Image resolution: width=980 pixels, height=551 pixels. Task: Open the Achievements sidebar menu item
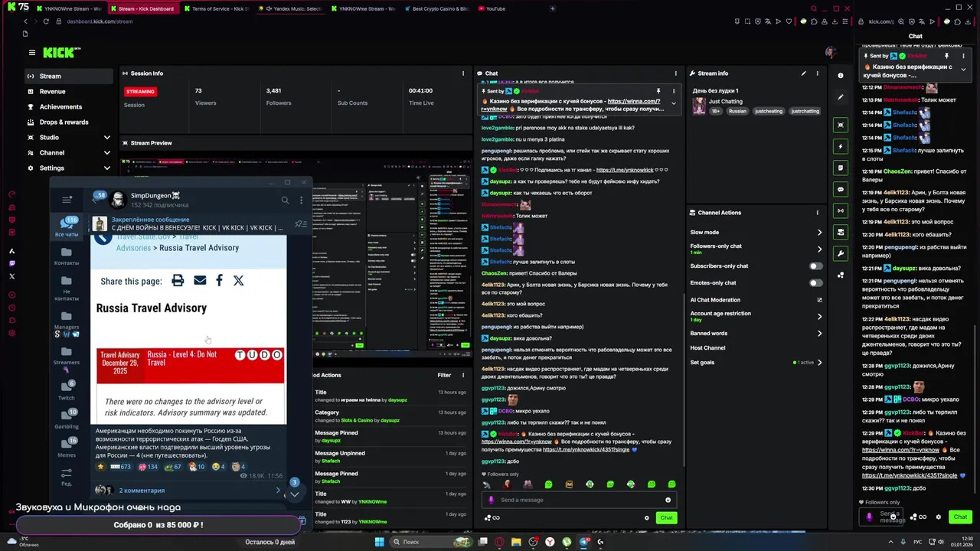(69, 107)
